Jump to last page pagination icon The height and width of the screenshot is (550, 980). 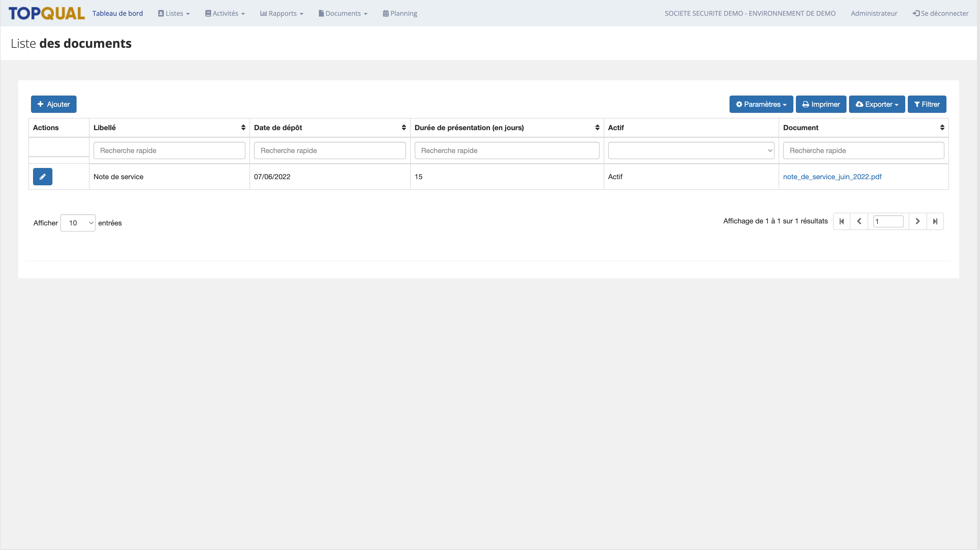(935, 221)
